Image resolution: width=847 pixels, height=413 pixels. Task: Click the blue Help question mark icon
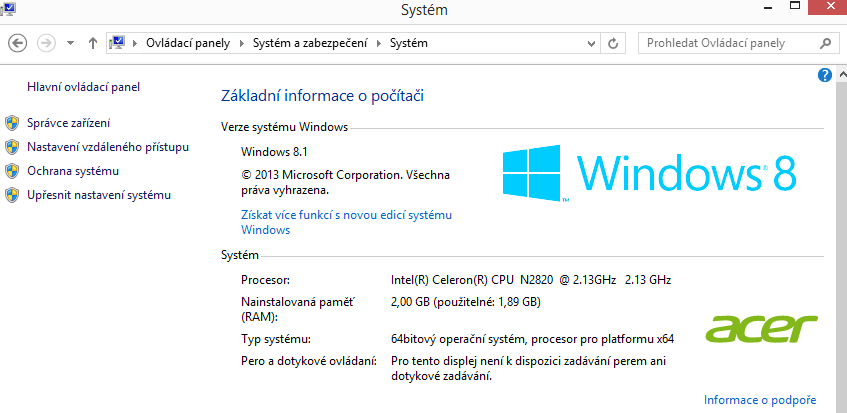825,75
